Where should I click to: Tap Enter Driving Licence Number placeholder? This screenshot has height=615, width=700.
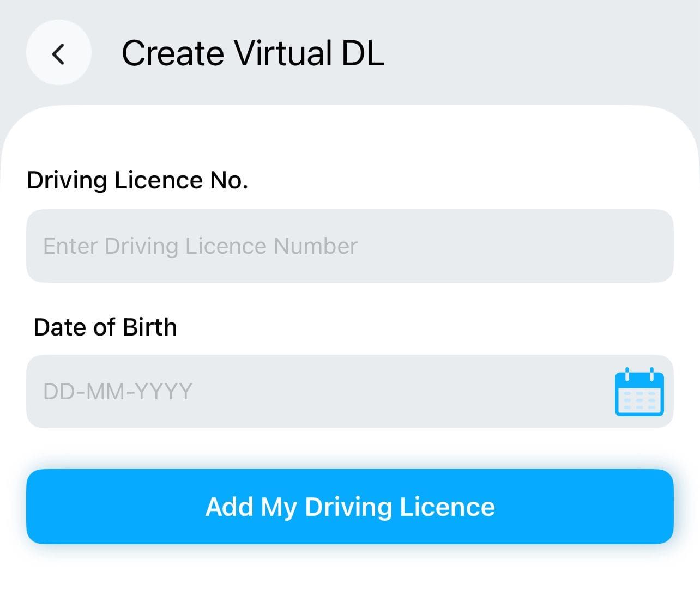coord(200,246)
